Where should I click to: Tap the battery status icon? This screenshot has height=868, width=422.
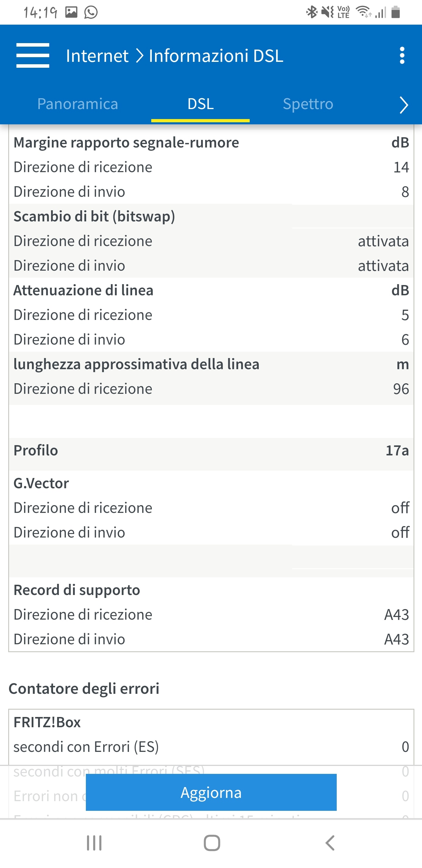coord(396,13)
